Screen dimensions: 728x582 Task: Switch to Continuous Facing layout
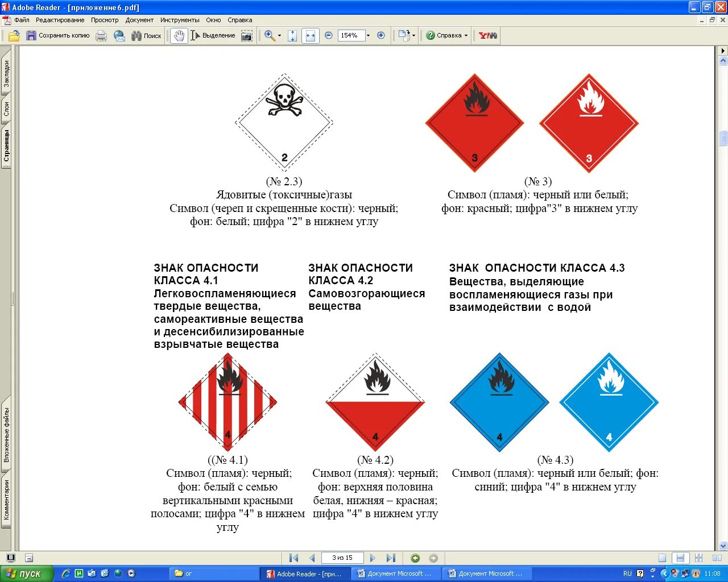coord(698,558)
